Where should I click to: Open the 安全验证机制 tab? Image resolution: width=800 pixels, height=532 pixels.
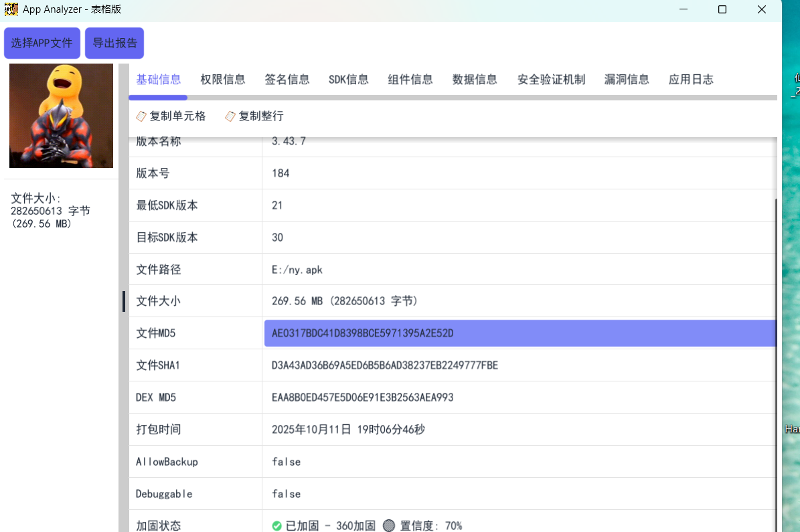pos(551,80)
